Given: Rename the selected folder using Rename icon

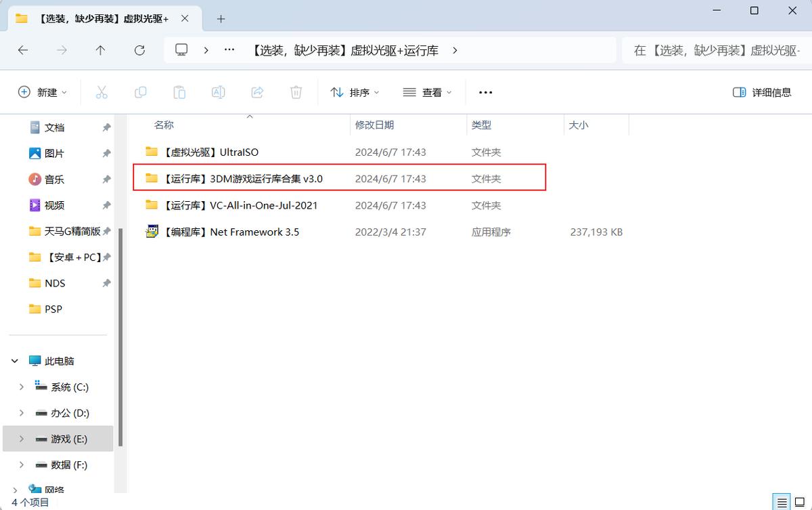Looking at the screenshot, I should (218, 92).
